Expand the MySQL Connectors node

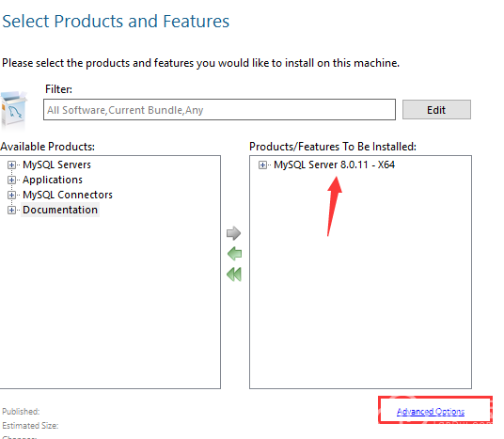coord(11,196)
